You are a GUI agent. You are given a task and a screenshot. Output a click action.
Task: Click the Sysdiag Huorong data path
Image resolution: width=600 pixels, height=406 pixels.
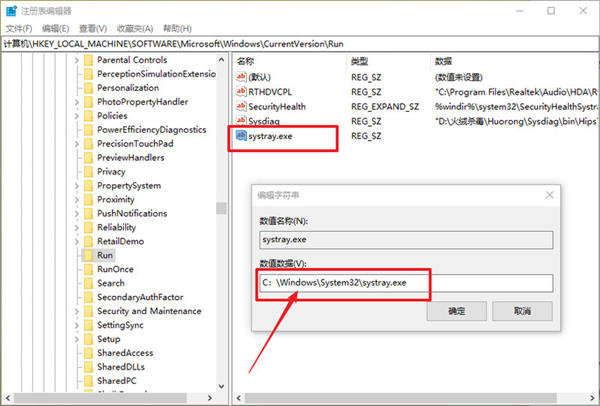[516, 121]
